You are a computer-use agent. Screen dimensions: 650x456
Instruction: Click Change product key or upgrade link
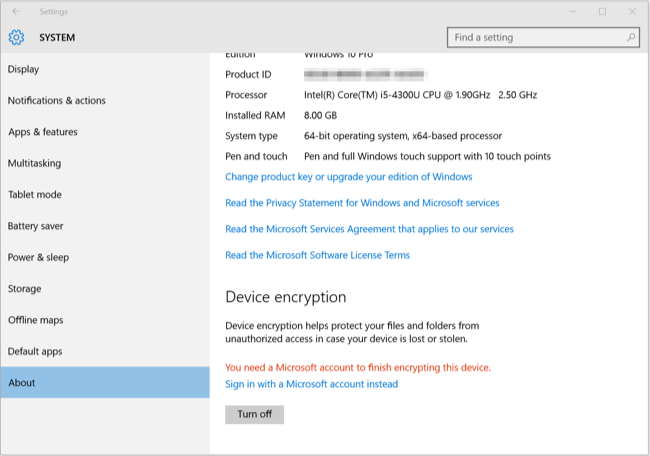click(348, 177)
